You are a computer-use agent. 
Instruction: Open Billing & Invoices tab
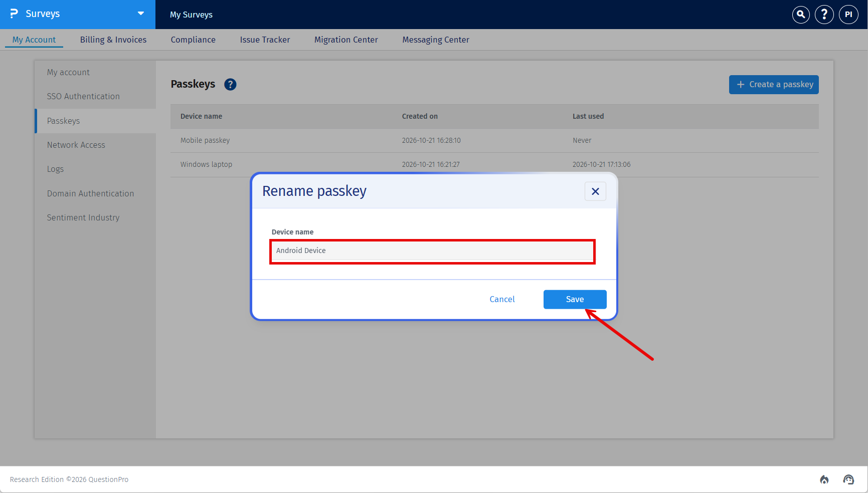[113, 40]
